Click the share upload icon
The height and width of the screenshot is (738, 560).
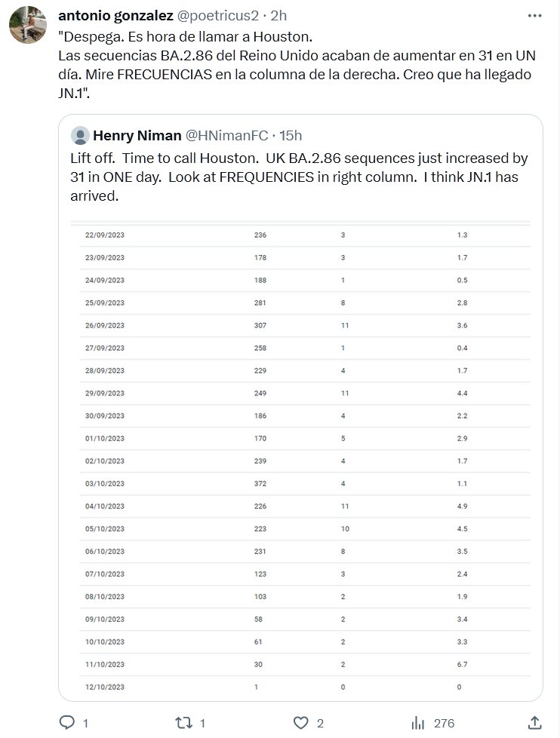coord(534,722)
